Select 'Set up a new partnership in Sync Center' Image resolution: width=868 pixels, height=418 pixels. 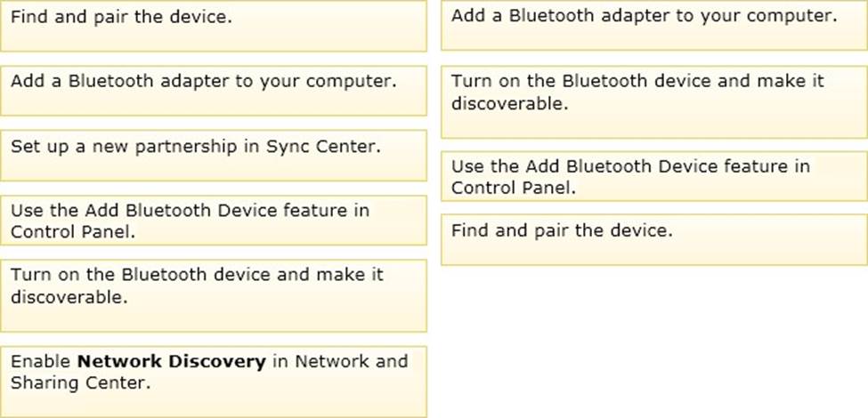213,156
